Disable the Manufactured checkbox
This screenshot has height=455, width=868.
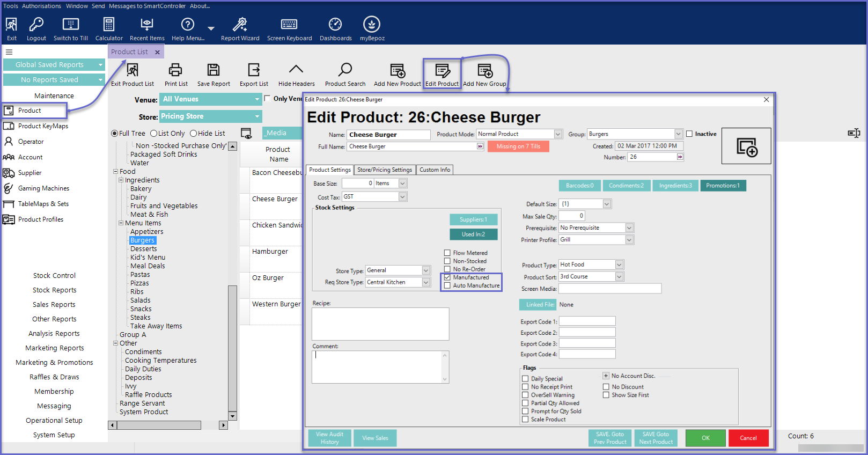447,277
